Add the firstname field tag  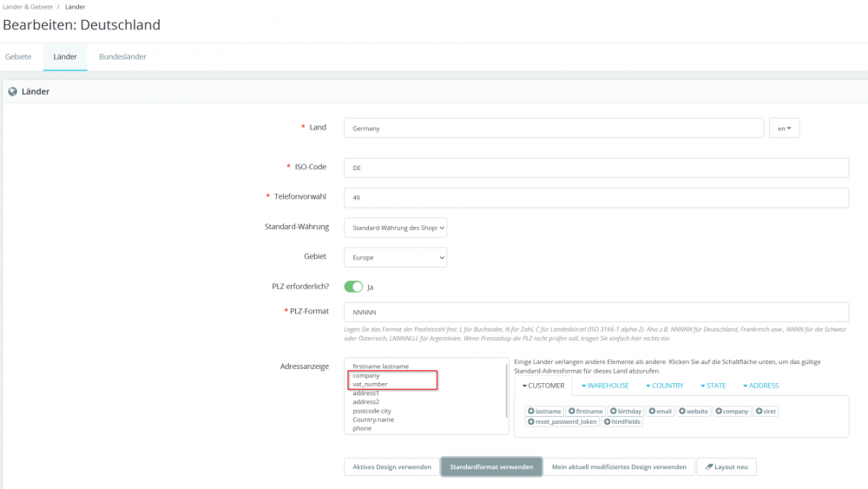(585, 411)
